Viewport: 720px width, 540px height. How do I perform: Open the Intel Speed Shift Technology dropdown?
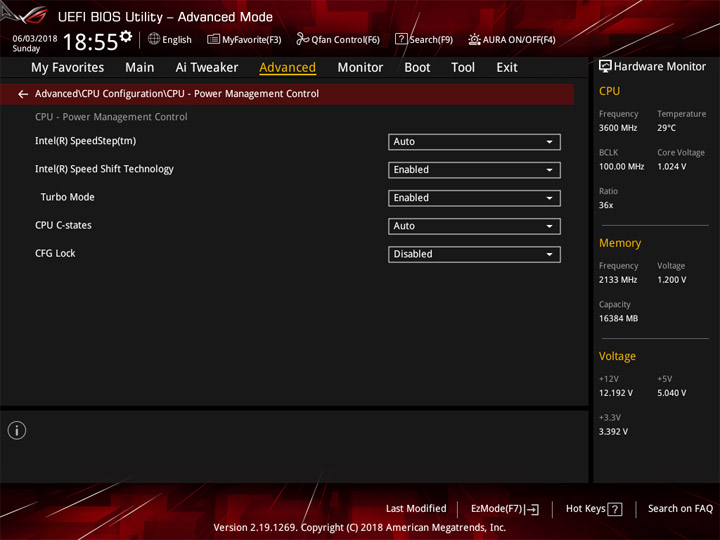click(x=474, y=170)
